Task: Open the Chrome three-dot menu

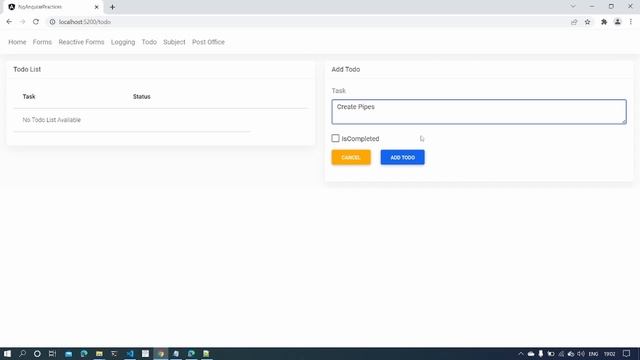Action: [x=631, y=22]
